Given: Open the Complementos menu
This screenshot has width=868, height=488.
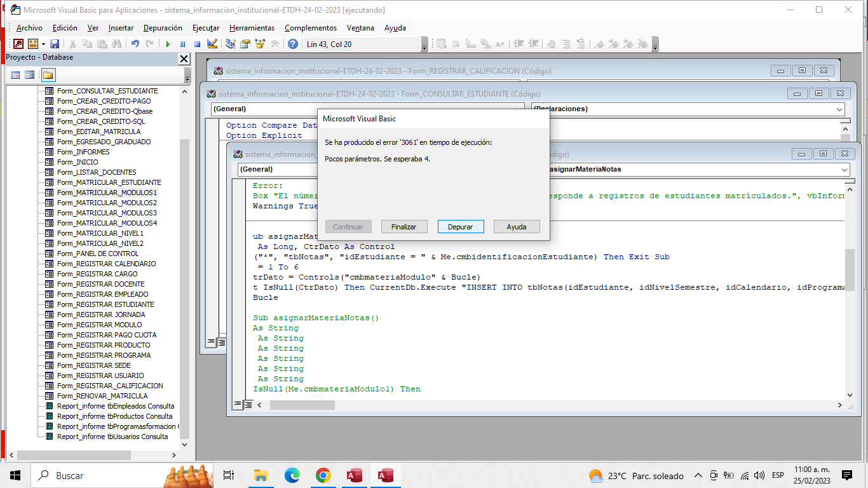Looking at the screenshot, I should click(x=311, y=28).
